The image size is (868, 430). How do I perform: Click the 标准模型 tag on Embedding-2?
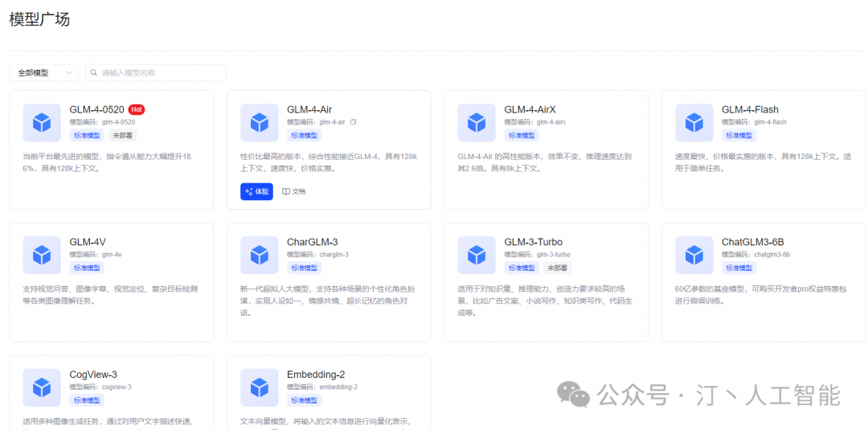(x=305, y=400)
